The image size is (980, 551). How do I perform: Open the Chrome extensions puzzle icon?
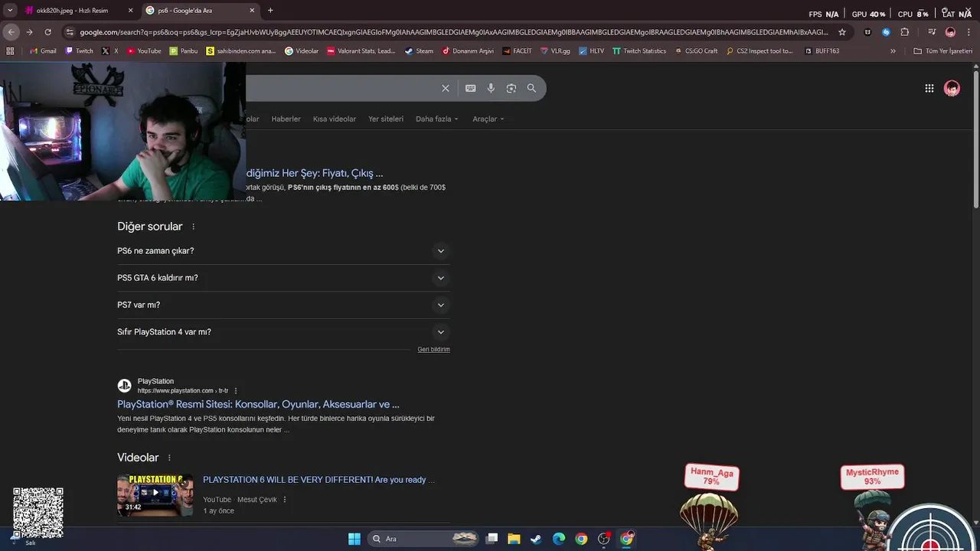904,32
